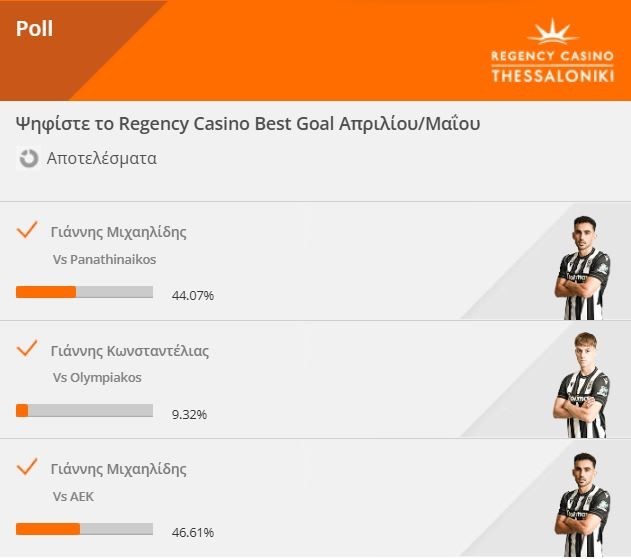Click the 46.61% vote progress bar
Screen dimensions: 631x559
pyautogui.click(x=84, y=529)
